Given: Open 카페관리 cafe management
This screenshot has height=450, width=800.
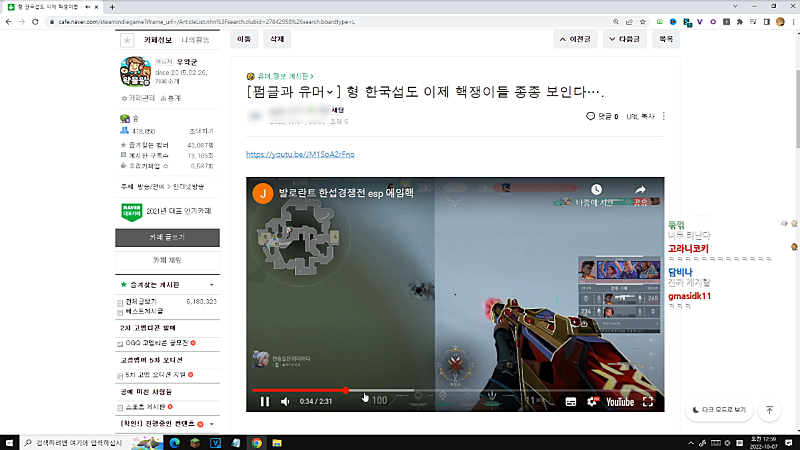Looking at the screenshot, I should (138, 98).
